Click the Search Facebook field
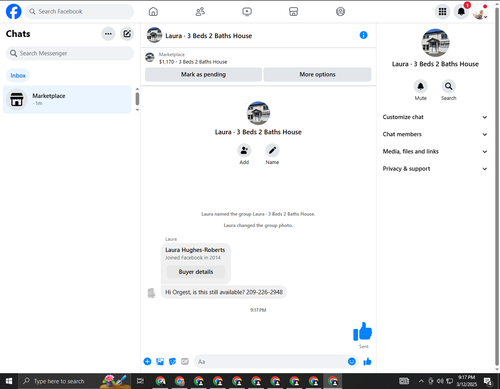 click(x=79, y=12)
